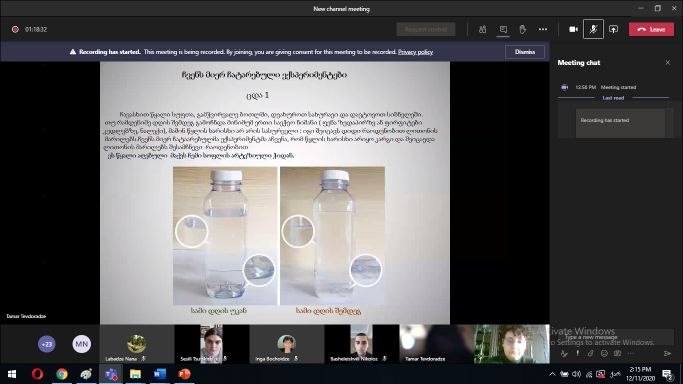Show participants list icon

[x=483, y=29]
